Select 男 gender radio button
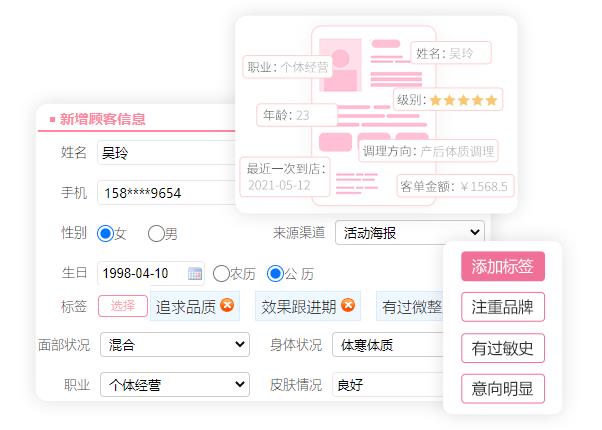The width and height of the screenshot is (602, 430). 156,233
